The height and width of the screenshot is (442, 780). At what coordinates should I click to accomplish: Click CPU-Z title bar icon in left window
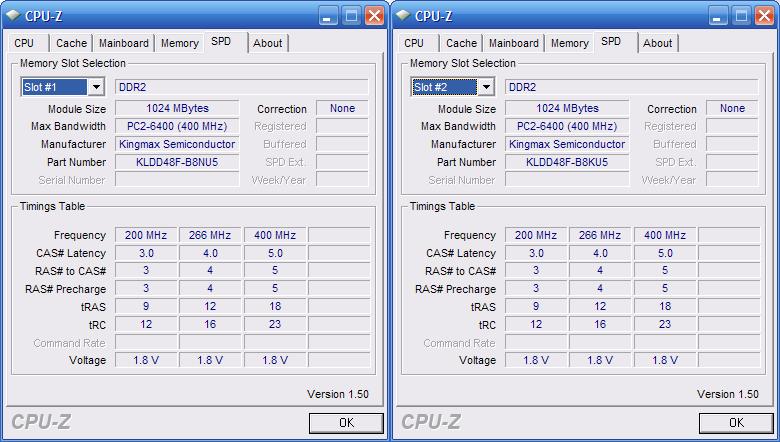point(13,16)
